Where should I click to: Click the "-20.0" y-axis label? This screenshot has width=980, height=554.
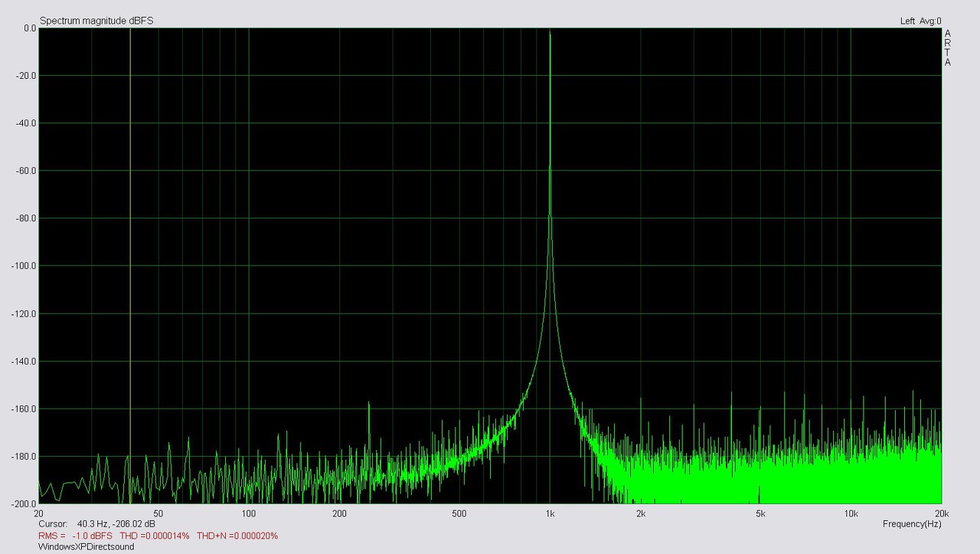[27, 76]
